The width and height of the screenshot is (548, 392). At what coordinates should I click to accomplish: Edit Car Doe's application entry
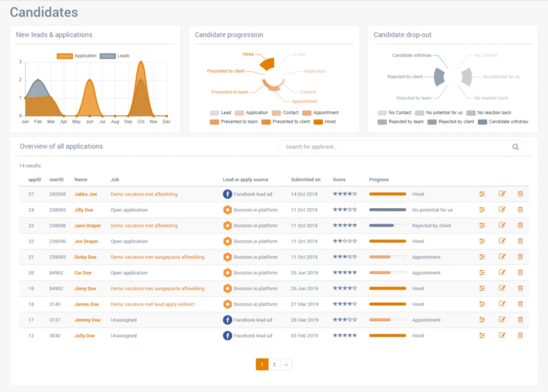click(502, 272)
